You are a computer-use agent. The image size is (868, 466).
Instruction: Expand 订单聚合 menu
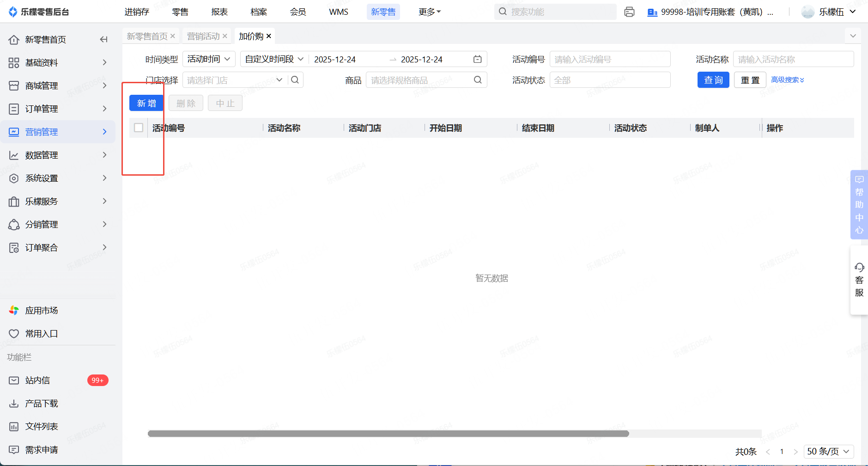click(x=58, y=248)
